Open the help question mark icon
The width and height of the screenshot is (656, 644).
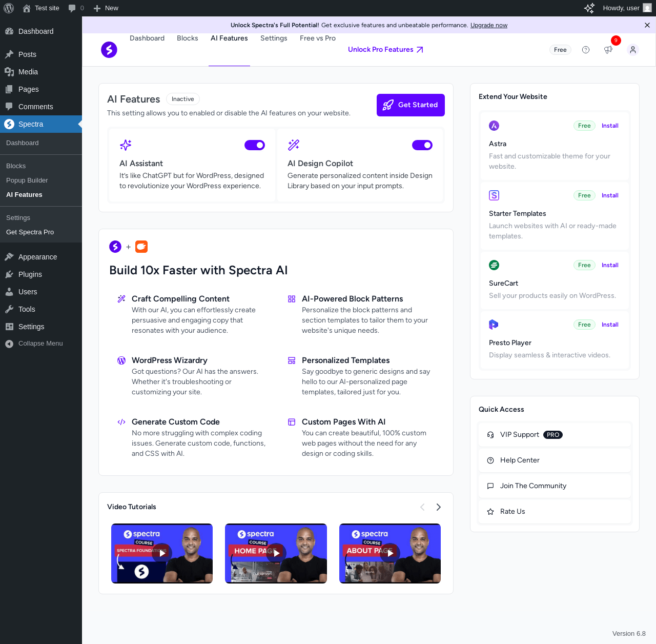point(586,50)
